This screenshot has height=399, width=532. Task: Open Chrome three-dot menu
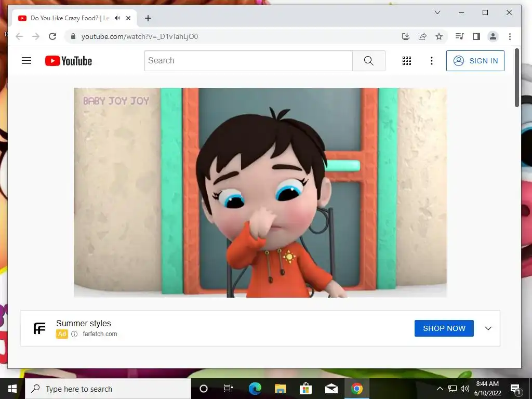(510, 36)
